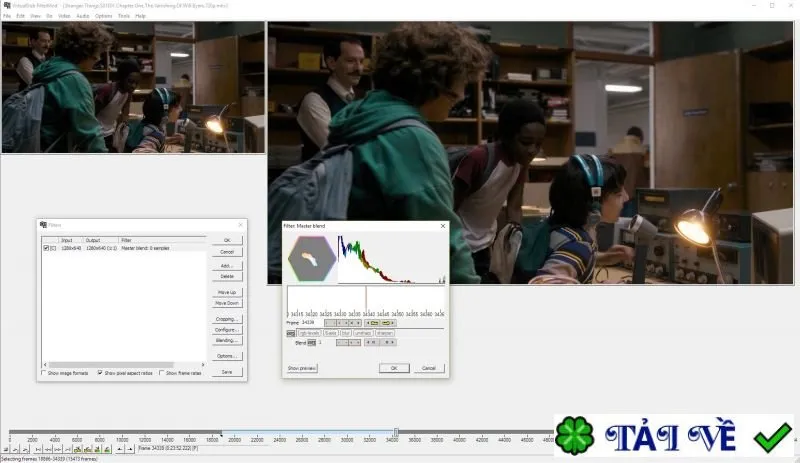This screenshot has height=463, width=800.
Task: Click the small icon next to Blend label
Action: (x=312, y=343)
